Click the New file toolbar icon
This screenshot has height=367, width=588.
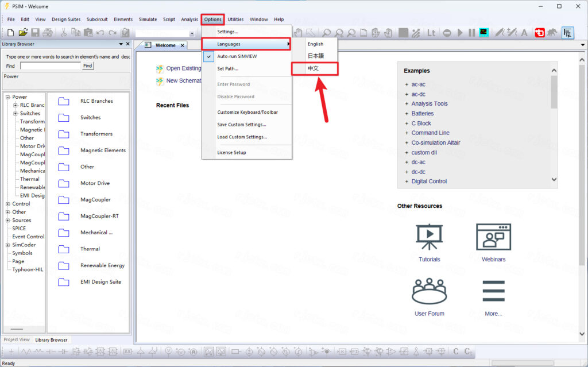tap(10, 33)
